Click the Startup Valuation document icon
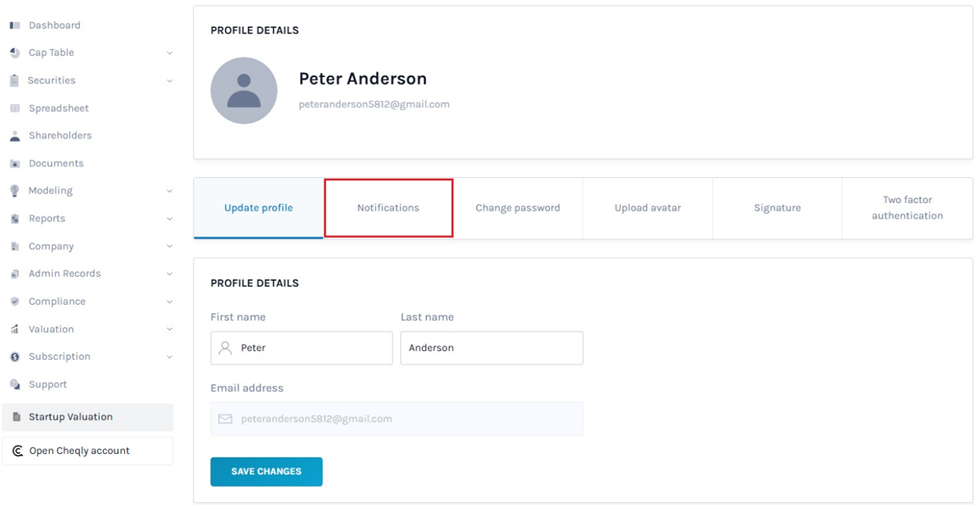974x505 pixels. [17, 417]
